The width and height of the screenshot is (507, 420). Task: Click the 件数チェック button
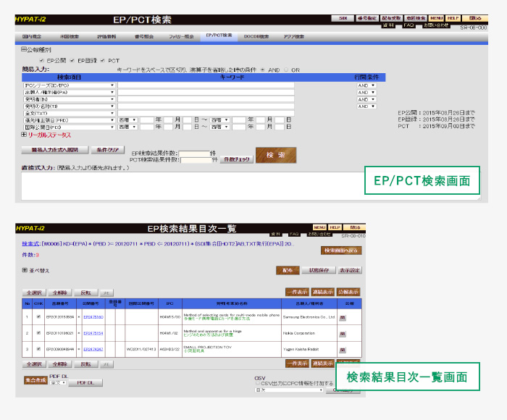click(x=237, y=159)
